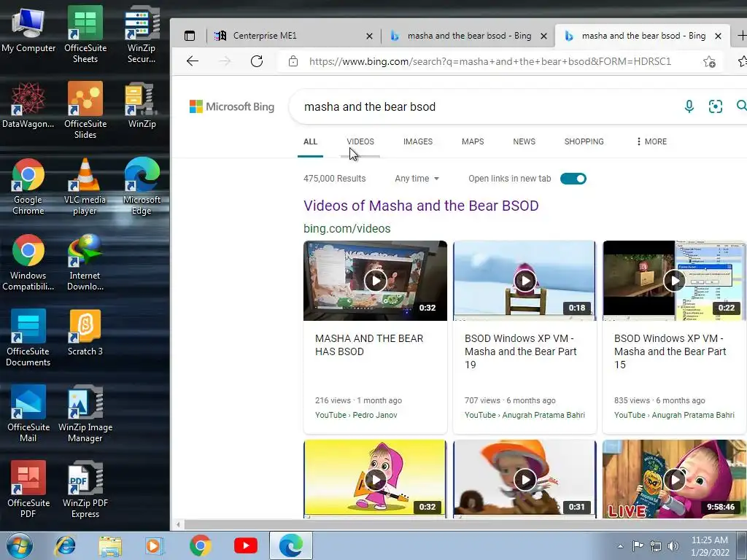Open Chrome from the taskbar

[201, 545]
